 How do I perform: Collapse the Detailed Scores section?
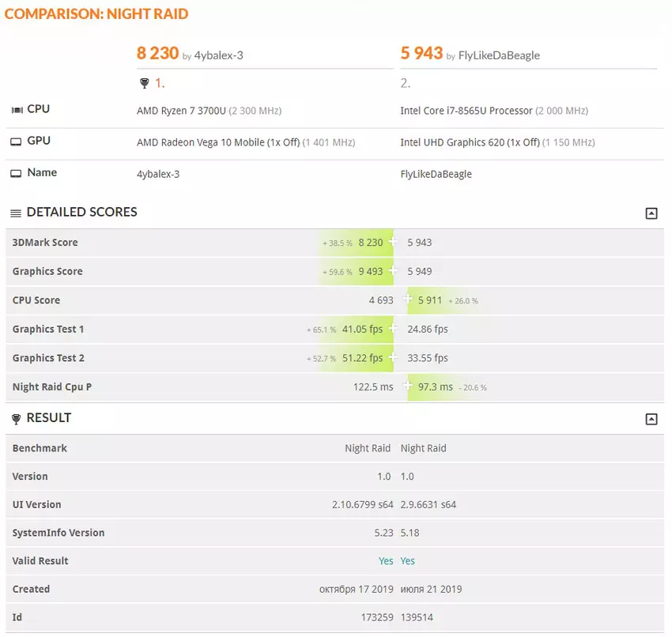point(651,213)
